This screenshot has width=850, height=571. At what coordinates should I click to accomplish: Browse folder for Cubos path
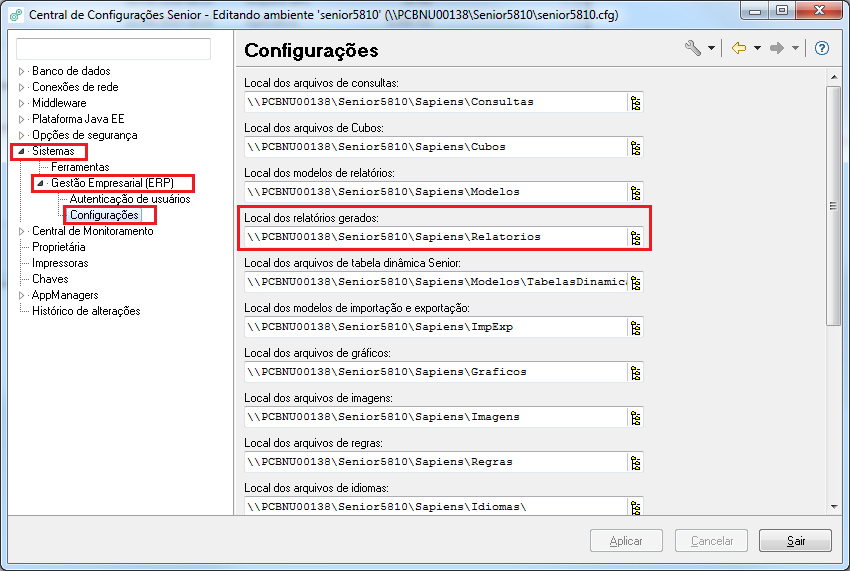point(634,147)
